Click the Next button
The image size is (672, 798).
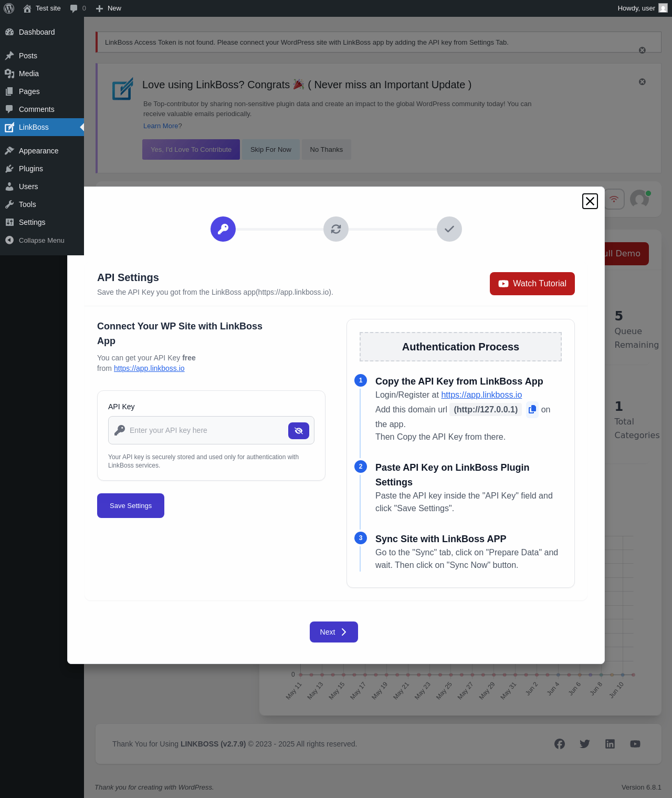pos(334,632)
